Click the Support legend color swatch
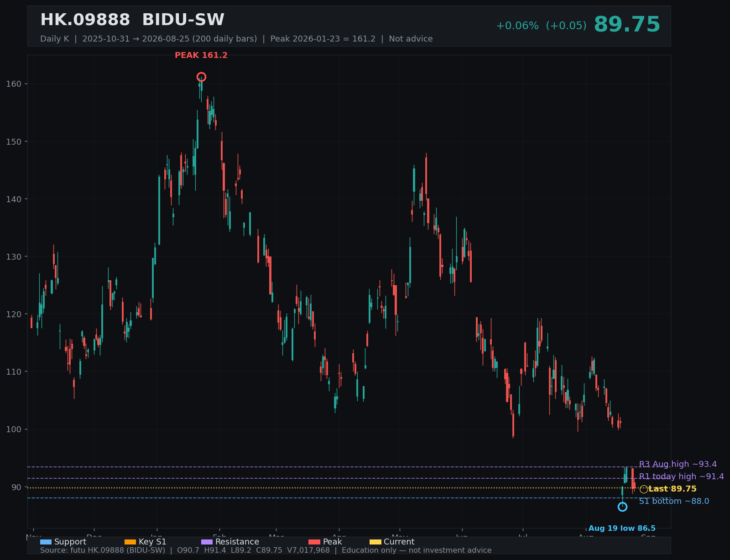This screenshot has width=730, height=560. (x=46, y=542)
